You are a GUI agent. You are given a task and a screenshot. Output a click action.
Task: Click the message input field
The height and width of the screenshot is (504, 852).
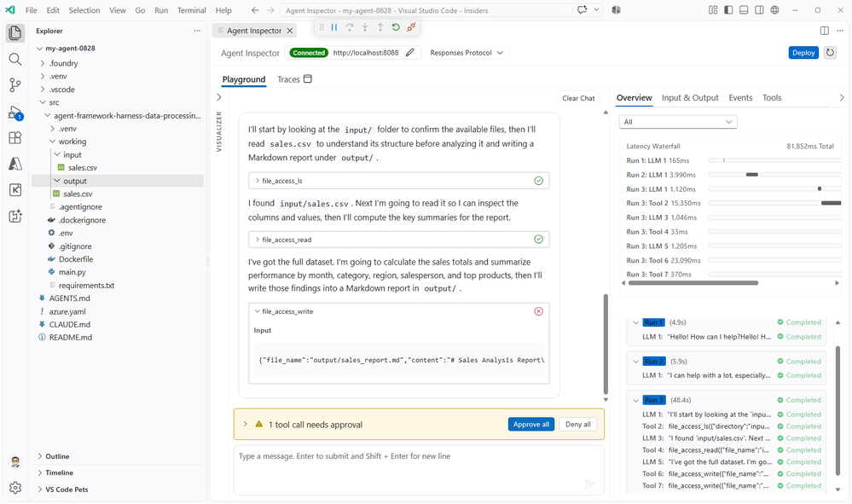click(419, 471)
